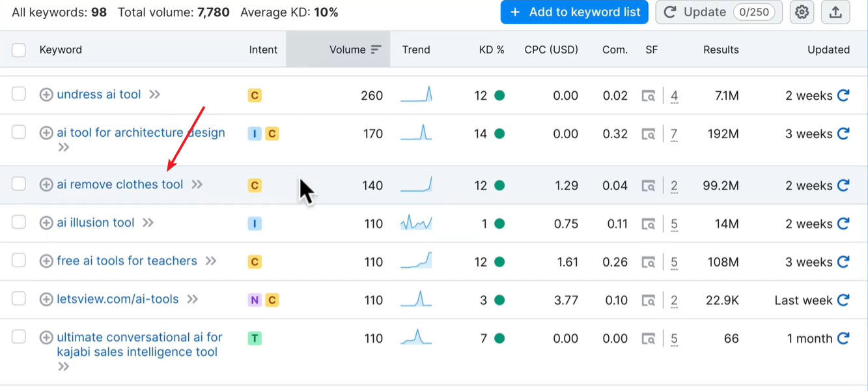Image resolution: width=868 pixels, height=391 pixels.
Task: Sort by the Keyword column header
Action: pyautogui.click(x=61, y=50)
